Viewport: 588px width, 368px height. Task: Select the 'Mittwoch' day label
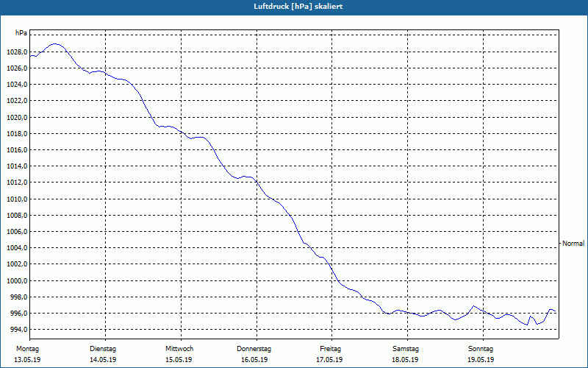point(179,349)
